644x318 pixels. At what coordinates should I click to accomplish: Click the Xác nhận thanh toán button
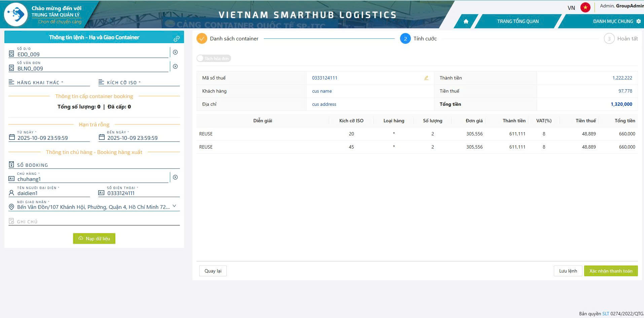(610, 271)
